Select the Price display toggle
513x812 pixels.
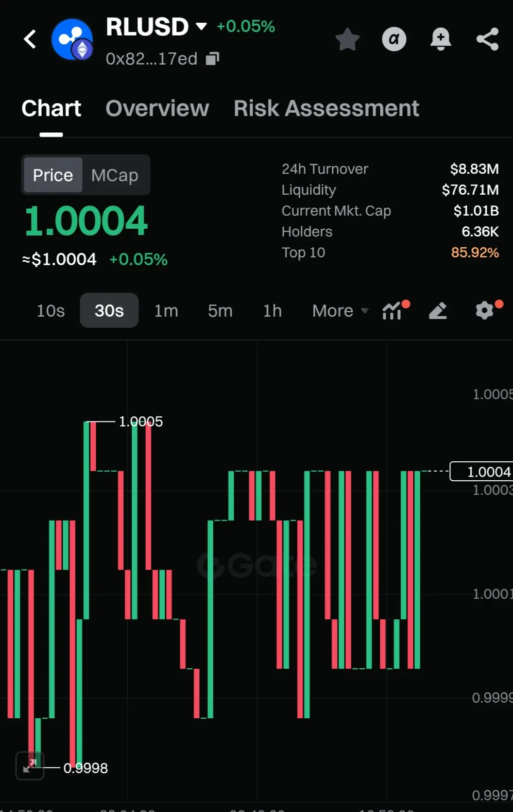[x=53, y=175]
